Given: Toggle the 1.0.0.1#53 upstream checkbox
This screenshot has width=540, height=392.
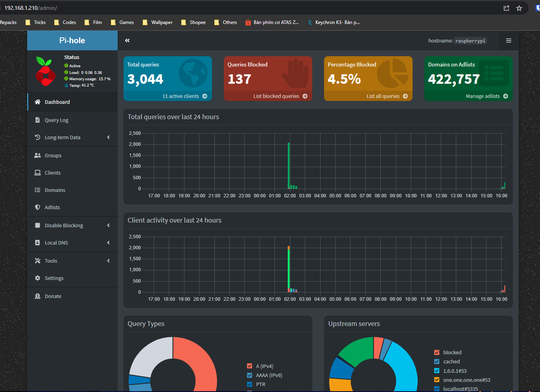Looking at the screenshot, I should pos(437,370).
